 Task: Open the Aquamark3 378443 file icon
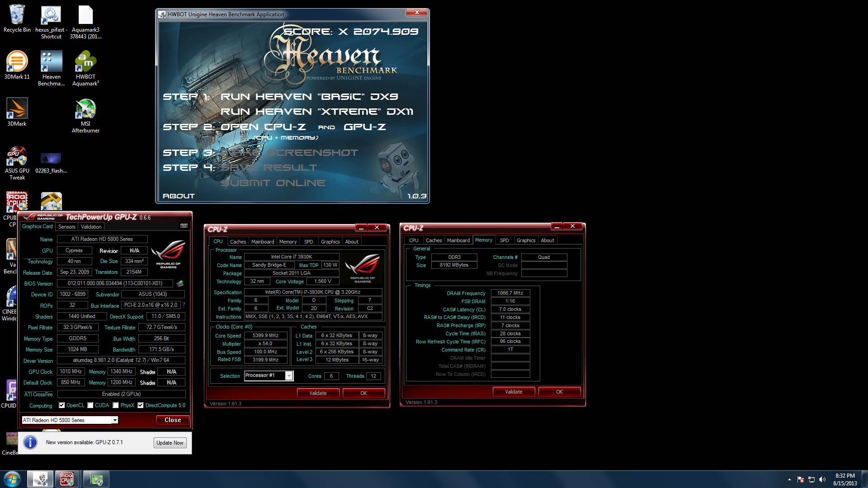[x=85, y=23]
